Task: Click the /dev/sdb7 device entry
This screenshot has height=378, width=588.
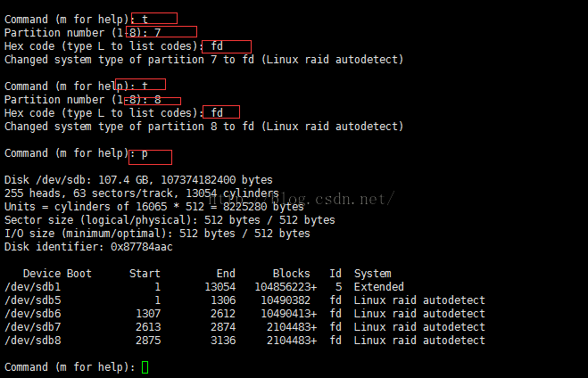Action: pyautogui.click(x=33, y=327)
